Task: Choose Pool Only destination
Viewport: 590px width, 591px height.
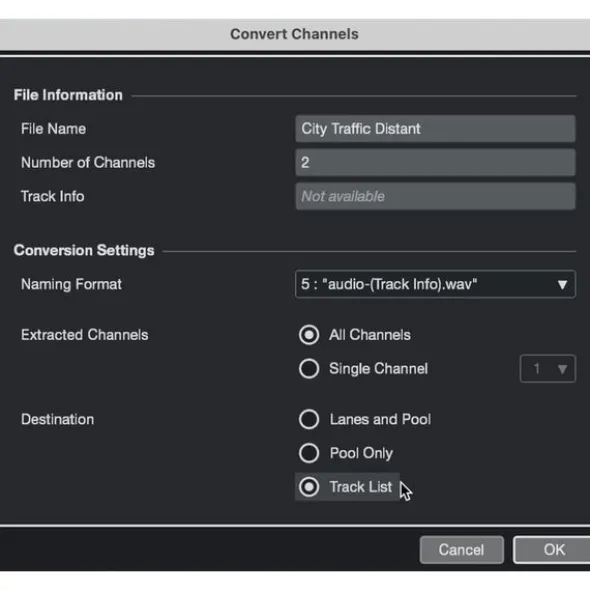Action: (309, 453)
